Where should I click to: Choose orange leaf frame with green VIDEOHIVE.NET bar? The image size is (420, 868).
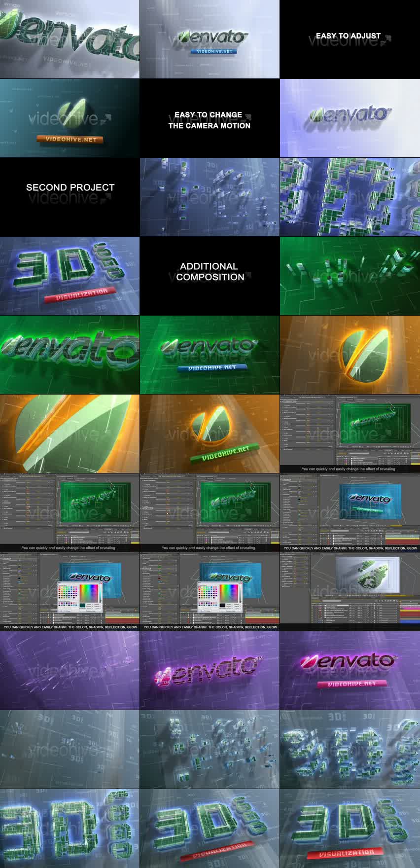pyautogui.click(x=210, y=434)
